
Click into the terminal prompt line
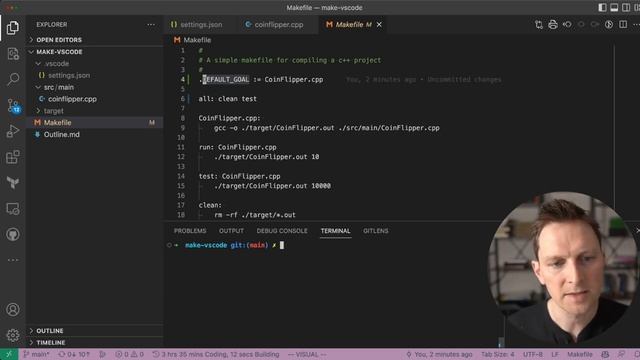(x=230, y=245)
